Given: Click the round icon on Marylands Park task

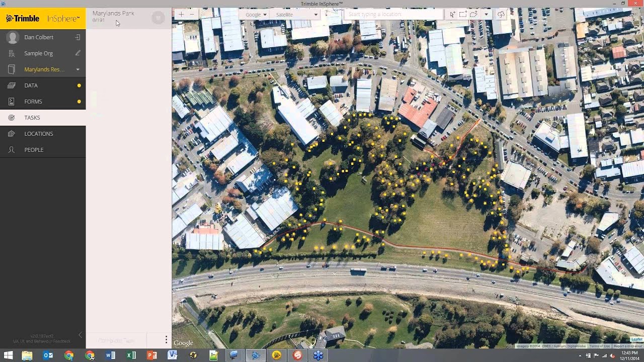Looking at the screenshot, I should 158,18.
